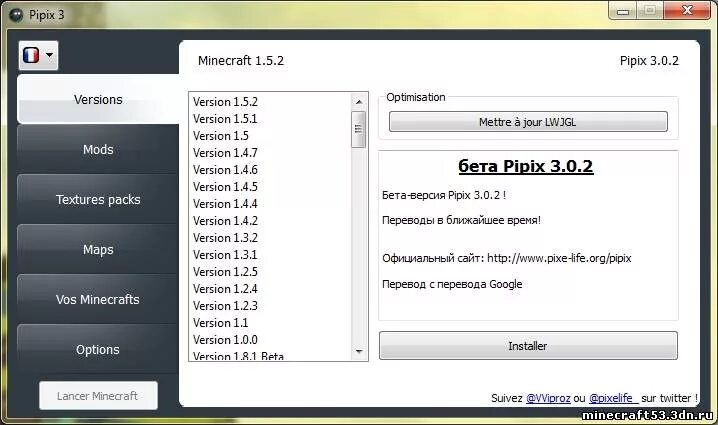The width and height of the screenshot is (718, 425).
Task: Click the Installer button
Action: (528, 346)
